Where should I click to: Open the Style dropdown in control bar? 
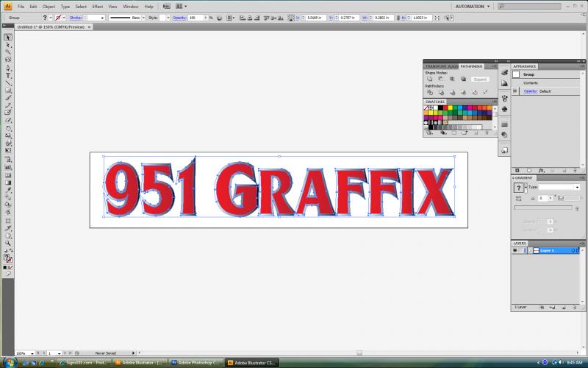168,18
